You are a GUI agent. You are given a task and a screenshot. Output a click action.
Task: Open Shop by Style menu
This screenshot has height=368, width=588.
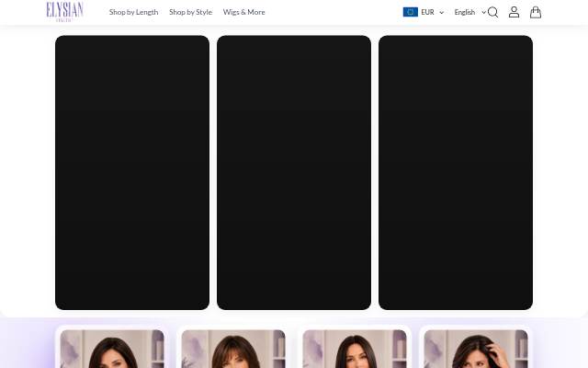coord(190,12)
